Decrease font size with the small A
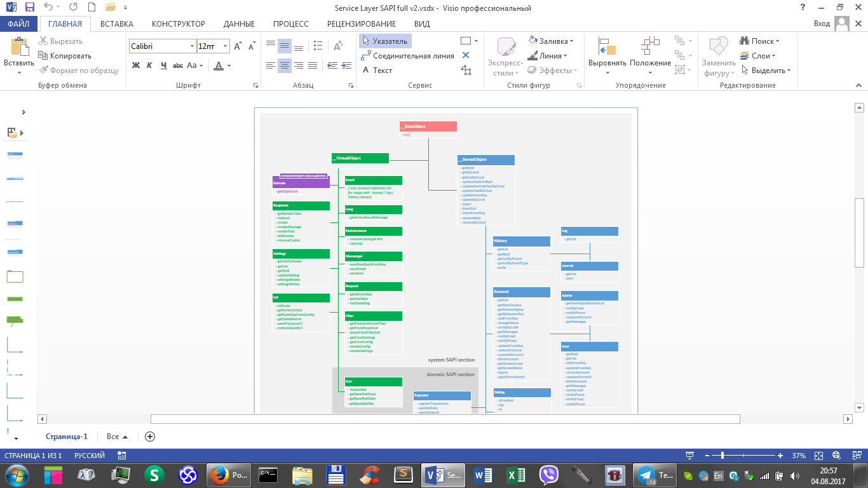This screenshot has width=868, height=488. point(252,46)
